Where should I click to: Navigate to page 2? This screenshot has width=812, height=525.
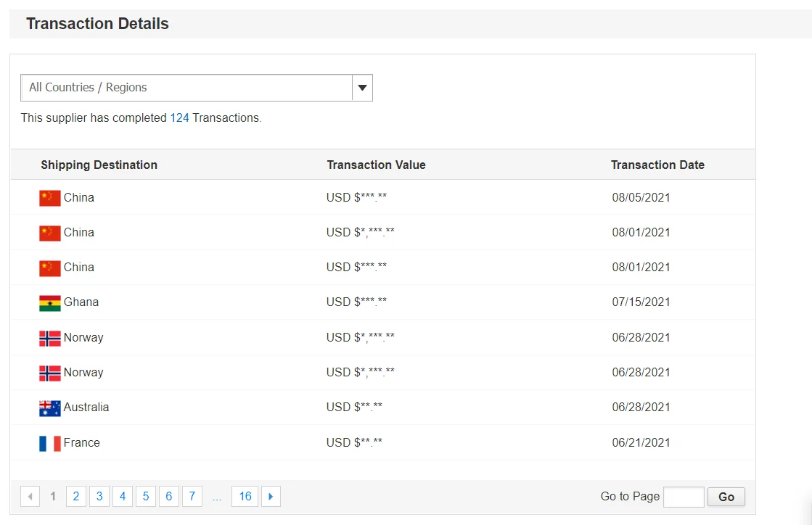pos(76,497)
